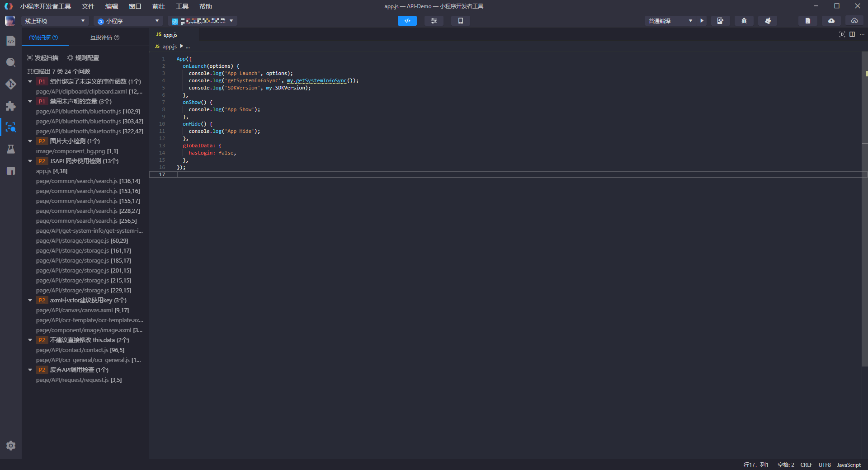The image size is (868, 470).
Task: Toggle the blue code editor view button
Action: pos(407,21)
